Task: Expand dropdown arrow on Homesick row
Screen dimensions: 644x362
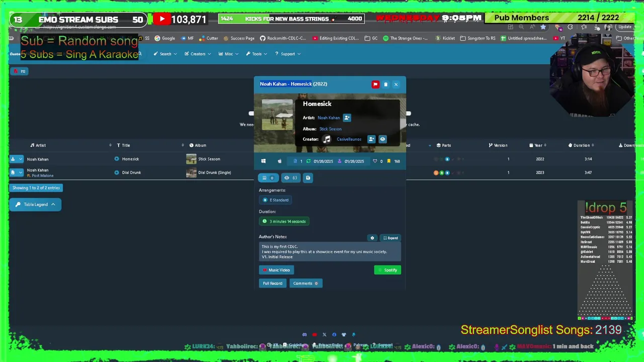Action: 21,159
